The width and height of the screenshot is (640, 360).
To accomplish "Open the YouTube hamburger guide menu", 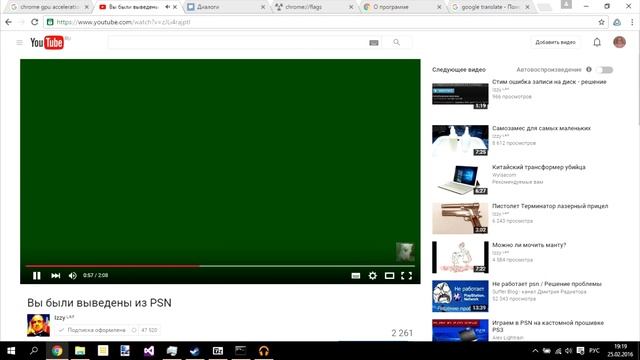I will pos(19,42).
